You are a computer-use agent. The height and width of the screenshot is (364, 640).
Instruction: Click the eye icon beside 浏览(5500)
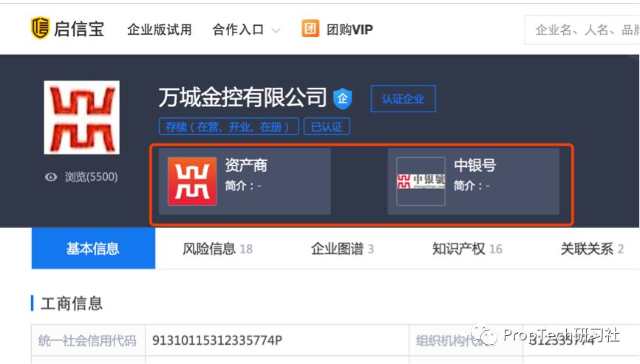(x=51, y=177)
